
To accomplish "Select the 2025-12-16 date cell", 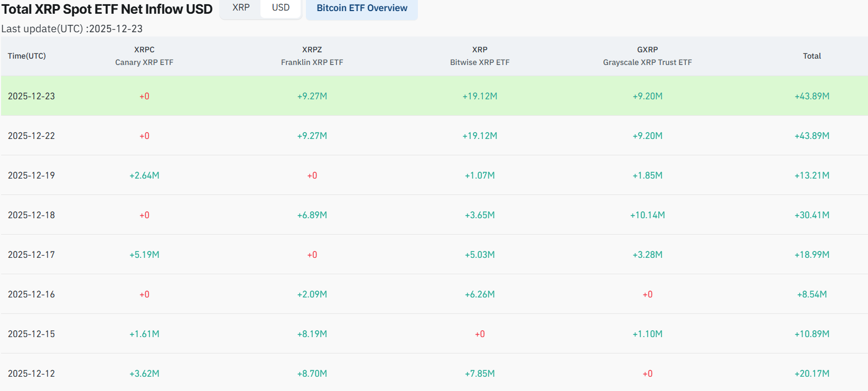I will tap(32, 294).
